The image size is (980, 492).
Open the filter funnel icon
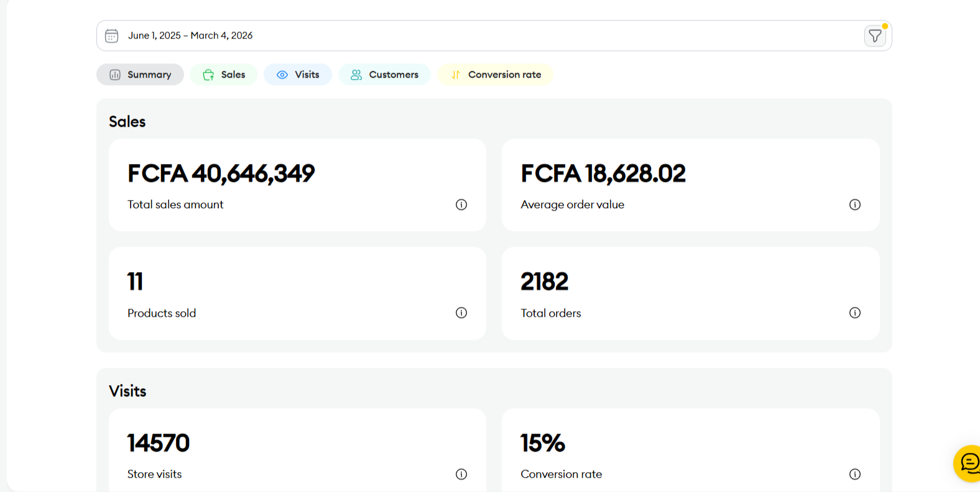(875, 36)
